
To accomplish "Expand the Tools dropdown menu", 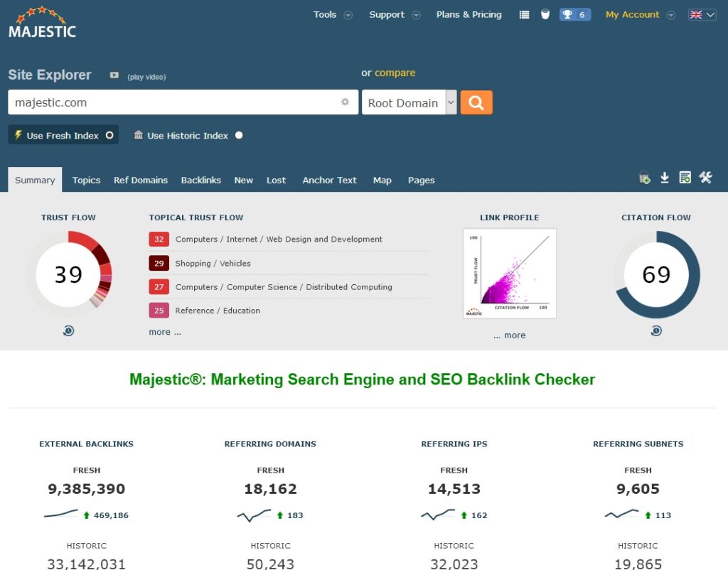I will tap(333, 15).
